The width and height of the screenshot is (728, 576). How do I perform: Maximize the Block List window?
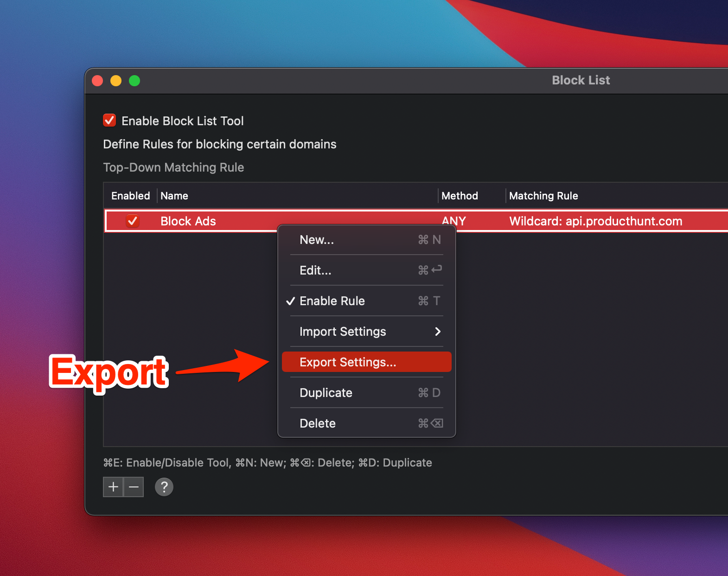(x=134, y=81)
